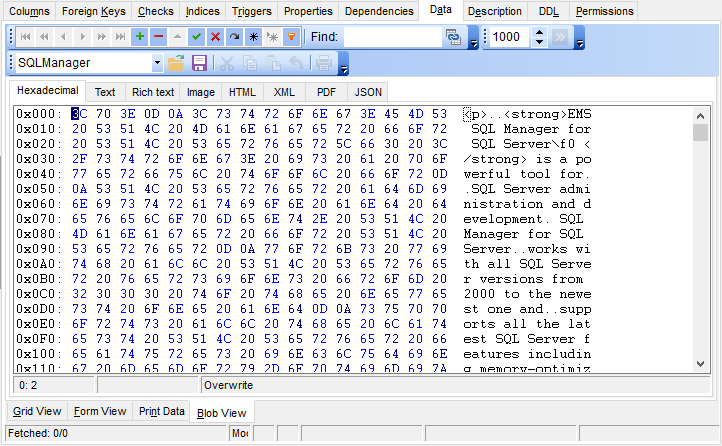The height and width of the screenshot is (446, 722).
Task: Click the search options icon beside Find
Action: (453, 37)
